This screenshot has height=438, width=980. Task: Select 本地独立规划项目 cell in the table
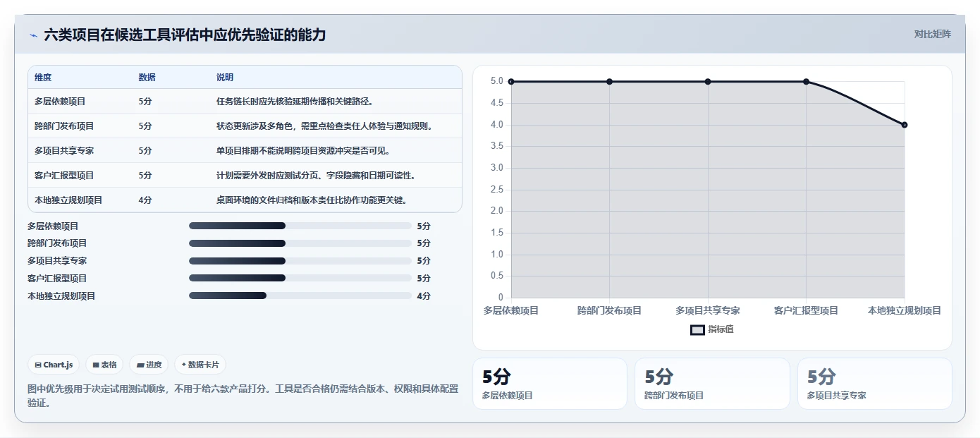coord(68,200)
